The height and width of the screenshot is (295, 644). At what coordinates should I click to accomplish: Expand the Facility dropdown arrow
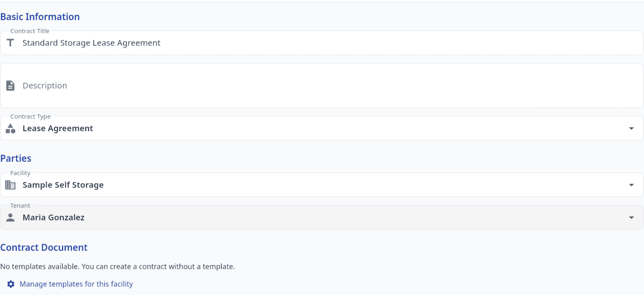631,185
